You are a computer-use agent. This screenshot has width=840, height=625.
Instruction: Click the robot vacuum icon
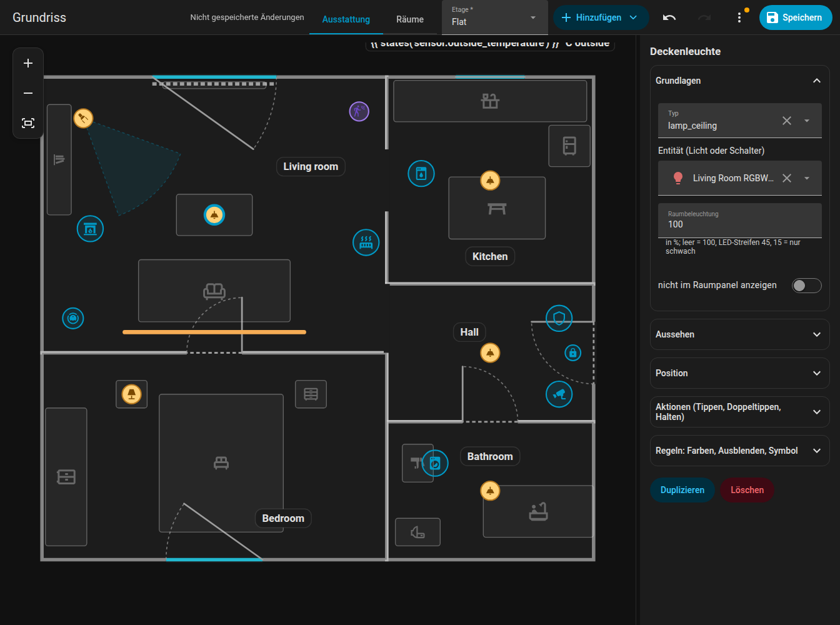point(73,319)
